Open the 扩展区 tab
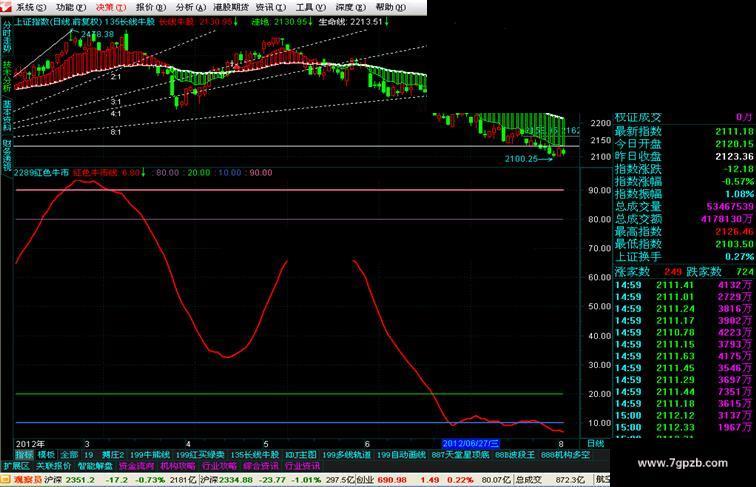Image resolution: width=756 pixels, height=487 pixels. (x=16, y=466)
